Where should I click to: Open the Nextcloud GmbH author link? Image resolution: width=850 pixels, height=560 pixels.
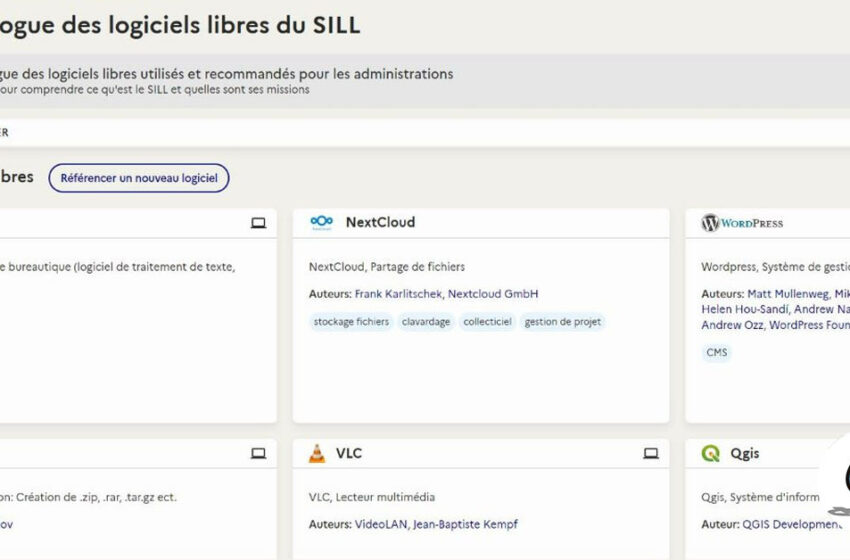coord(493,294)
